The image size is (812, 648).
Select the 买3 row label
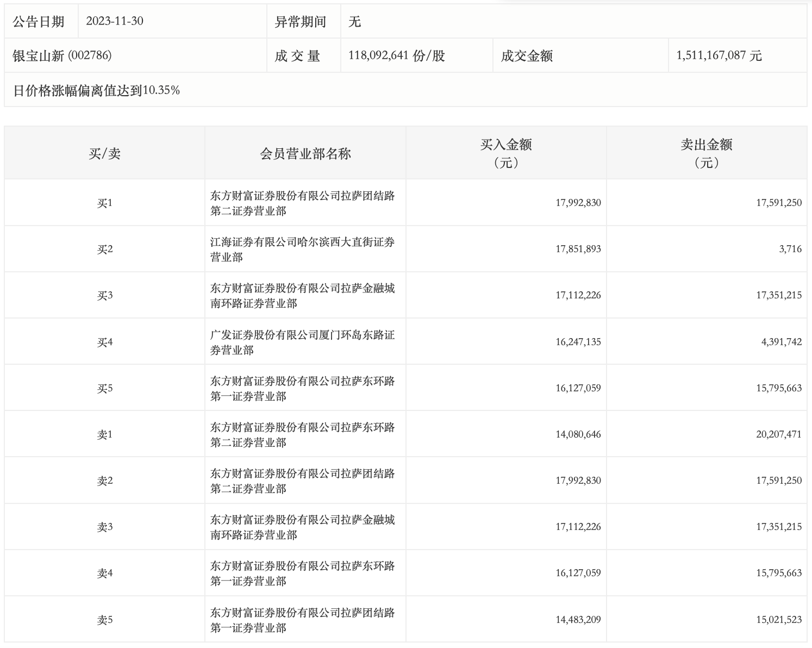(x=104, y=296)
